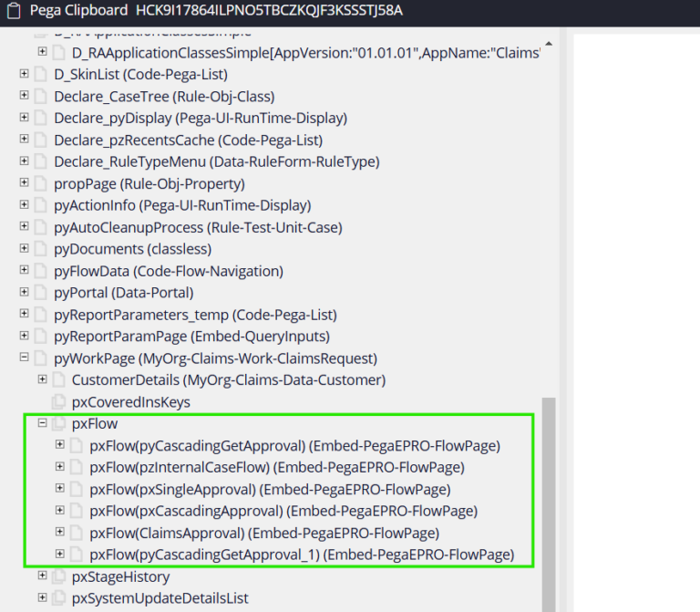
Task: Expand the propPage (Rule-Obj-Property) node
Action: tap(24, 182)
